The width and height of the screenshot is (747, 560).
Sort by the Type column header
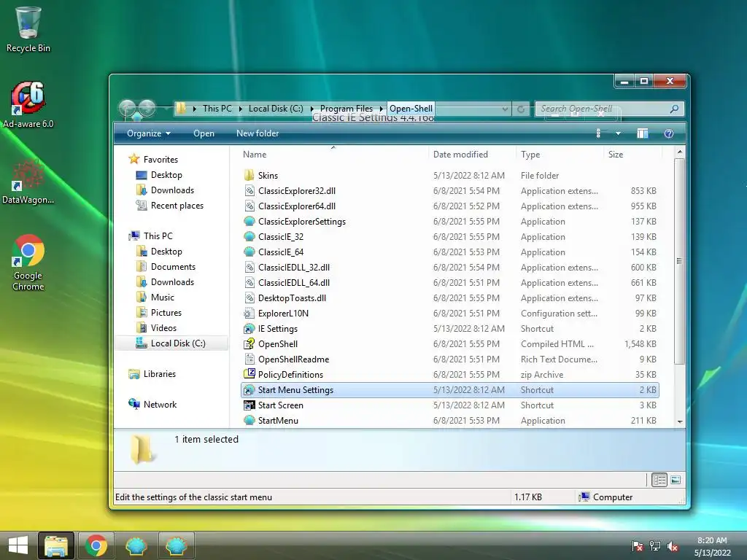[560, 155]
